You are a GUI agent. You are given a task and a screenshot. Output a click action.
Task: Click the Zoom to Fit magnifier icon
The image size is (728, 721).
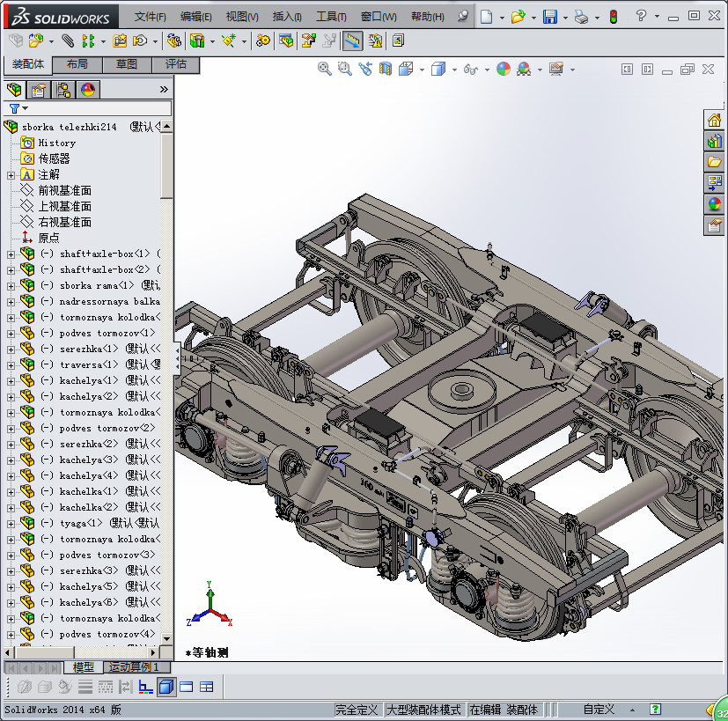(325, 69)
